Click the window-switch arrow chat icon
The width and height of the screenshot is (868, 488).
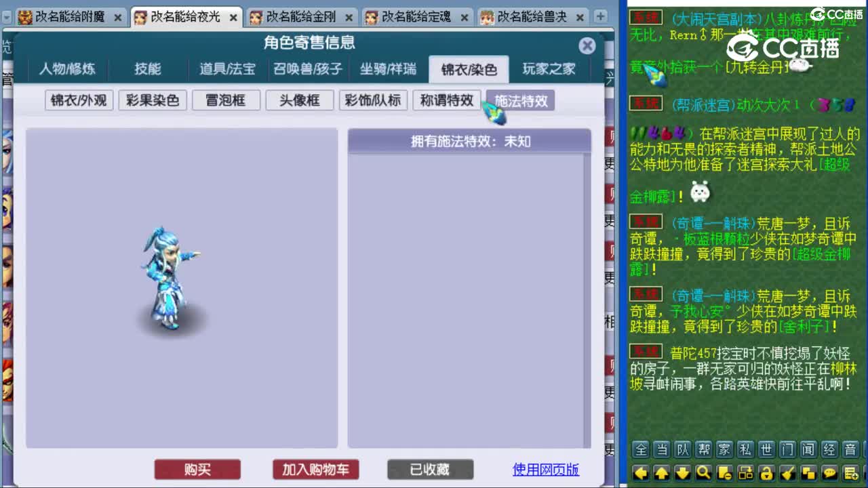pyautogui.click(x=745, y=472)
